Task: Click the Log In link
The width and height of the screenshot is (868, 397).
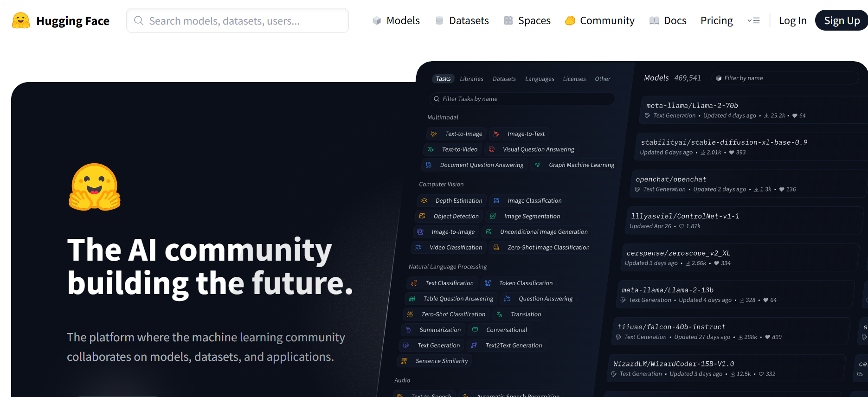Action: (x=793, y=20)
